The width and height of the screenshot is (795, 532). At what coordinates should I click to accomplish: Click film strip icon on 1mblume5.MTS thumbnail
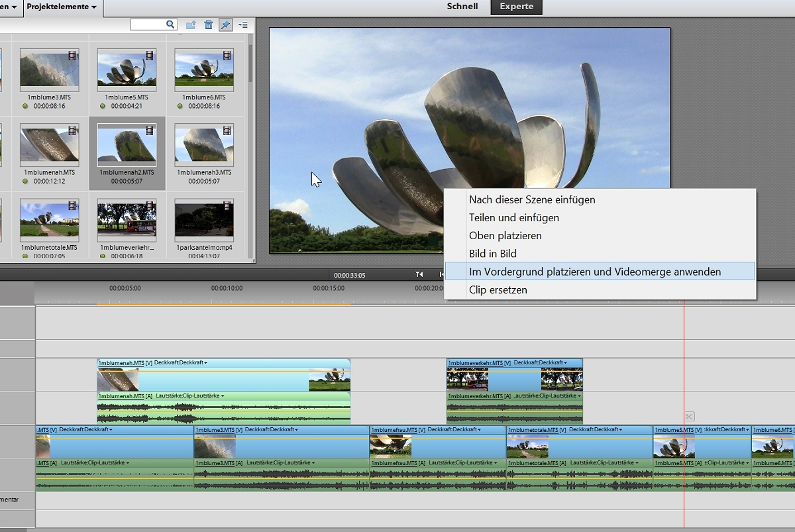[x=150, y=56]
